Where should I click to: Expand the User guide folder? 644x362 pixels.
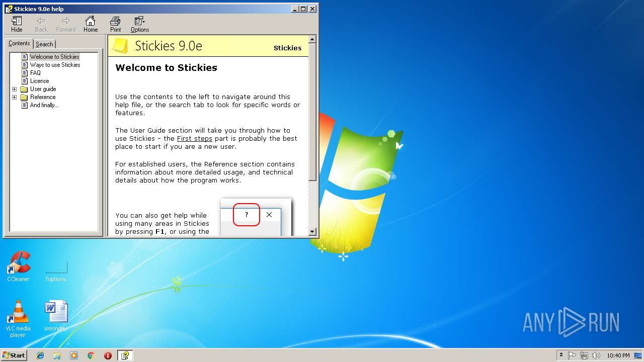[14, 89]
